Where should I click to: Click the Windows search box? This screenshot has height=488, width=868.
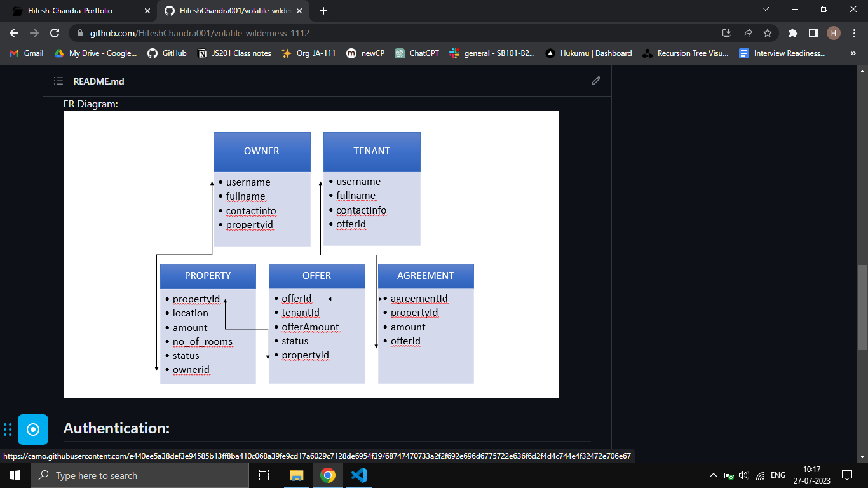click(139, 475)
